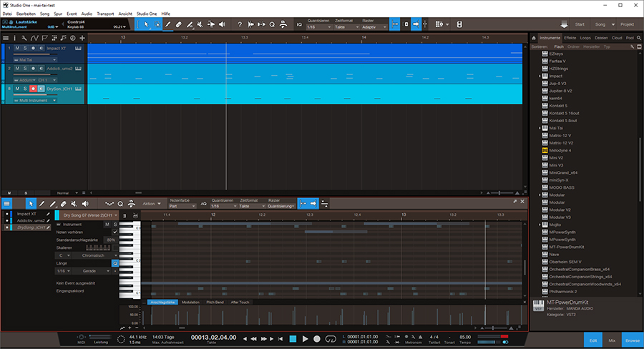Toggle the snap button in the main toolbar

[x=395, y=24]
